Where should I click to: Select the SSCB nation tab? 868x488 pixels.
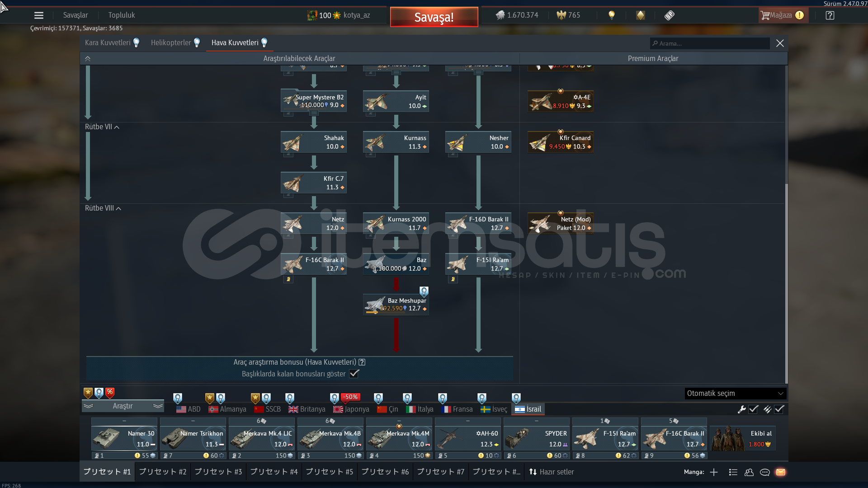pos(268,409)
